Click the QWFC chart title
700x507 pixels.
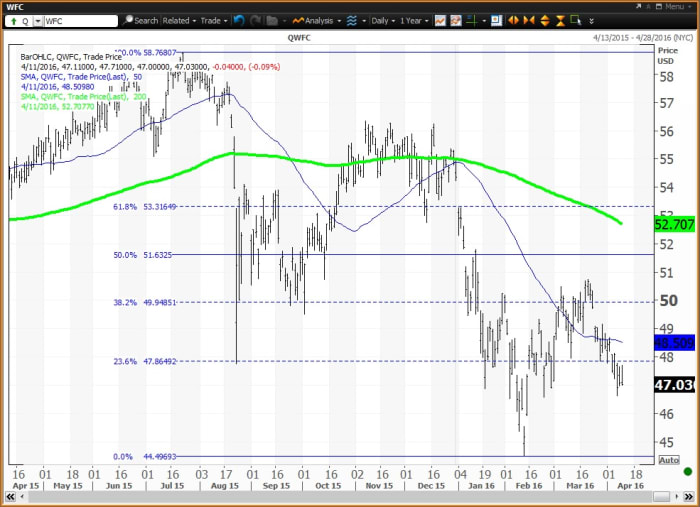pos(299,38)
